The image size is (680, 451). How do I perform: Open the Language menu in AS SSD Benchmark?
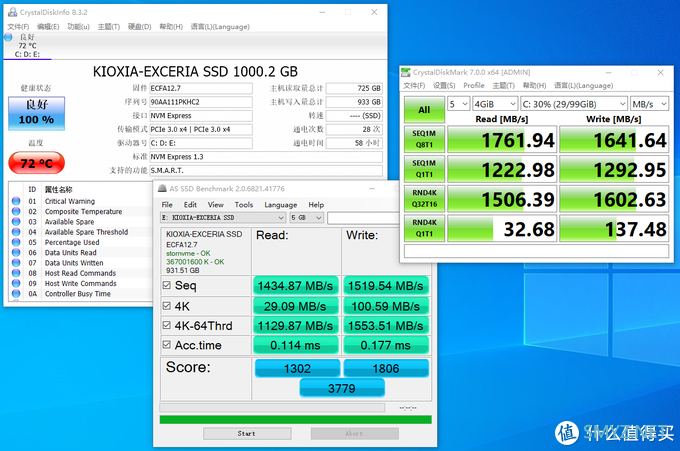coord(281,205)
